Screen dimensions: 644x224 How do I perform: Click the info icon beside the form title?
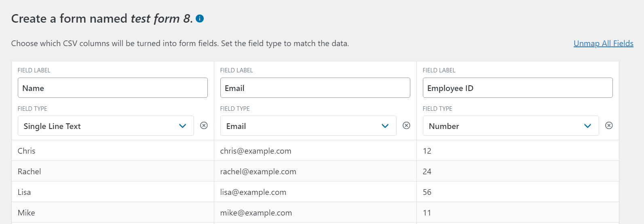tap(200, 19)
